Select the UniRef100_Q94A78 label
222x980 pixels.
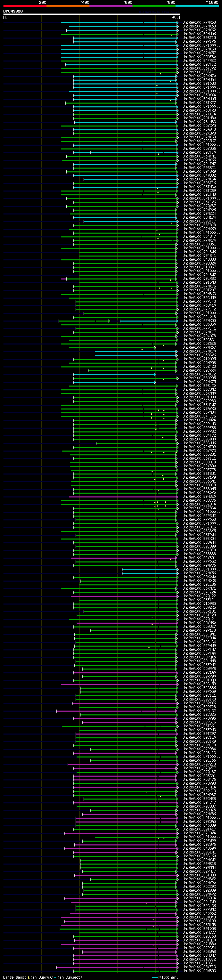tap(199, 336)
